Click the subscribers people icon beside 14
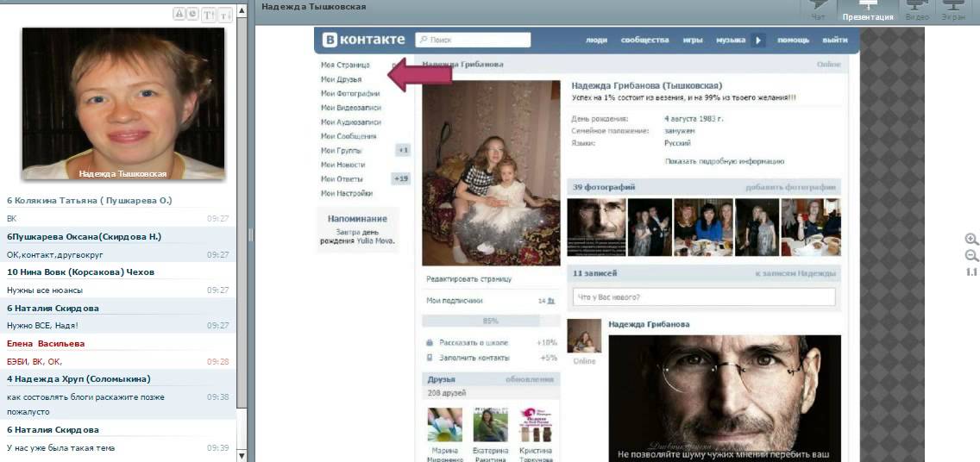This screenshot has width=980, height=462. 550,300
